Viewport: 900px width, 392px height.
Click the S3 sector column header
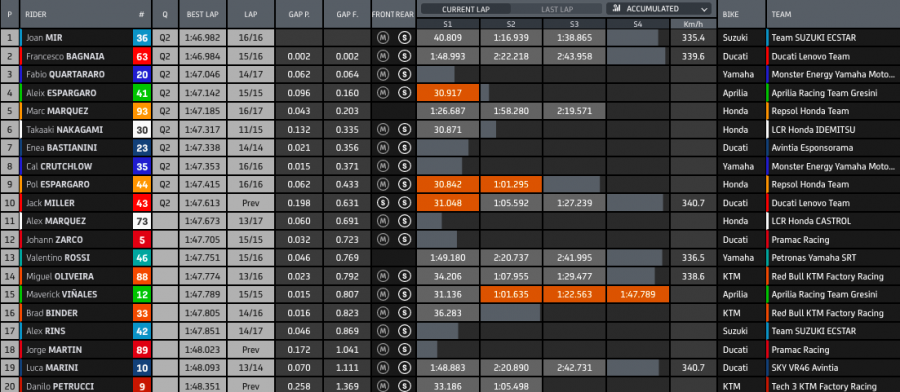click(574, 24)
